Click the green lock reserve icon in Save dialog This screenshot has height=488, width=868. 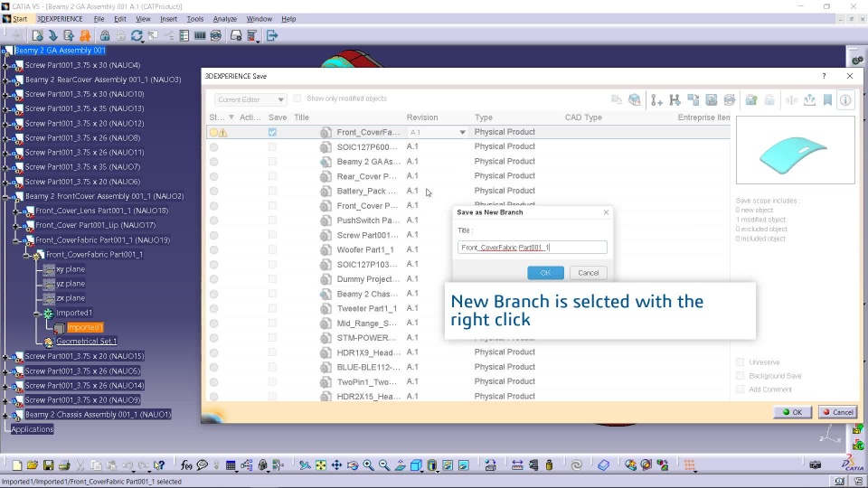(x=751, y=100)
